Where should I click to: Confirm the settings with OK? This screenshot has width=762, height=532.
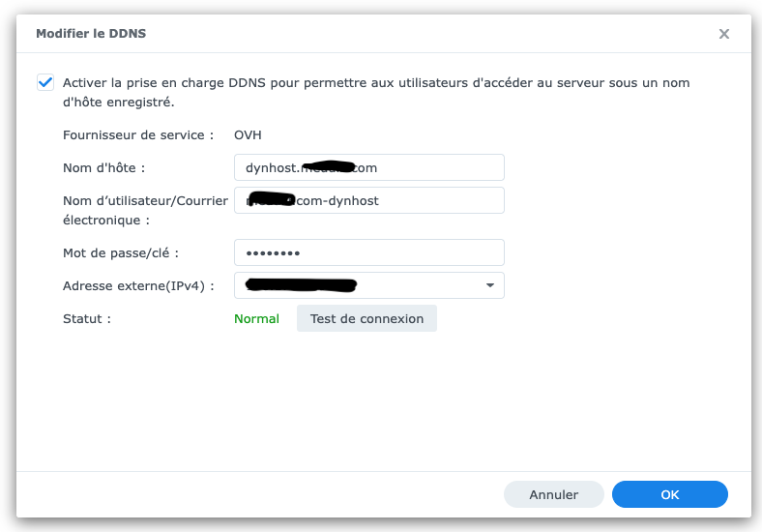tap(669, 494)
